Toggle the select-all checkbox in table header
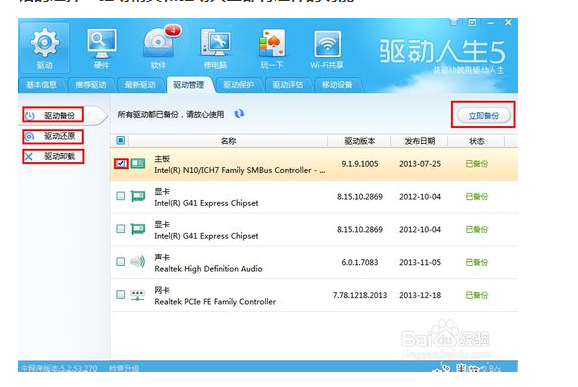578x387 pixels. [x=121, y=140]
